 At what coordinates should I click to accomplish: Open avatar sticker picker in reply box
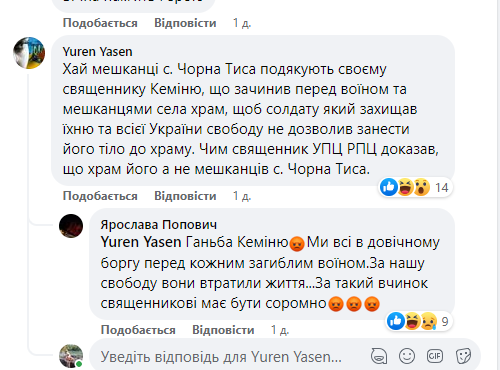379,356
